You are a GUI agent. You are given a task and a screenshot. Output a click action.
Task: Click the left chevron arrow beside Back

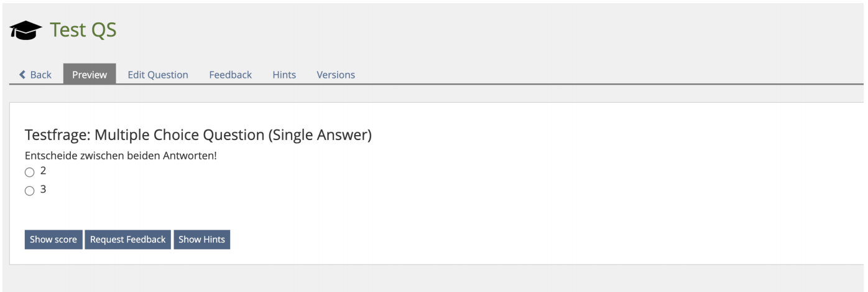[x=23, y=75]
